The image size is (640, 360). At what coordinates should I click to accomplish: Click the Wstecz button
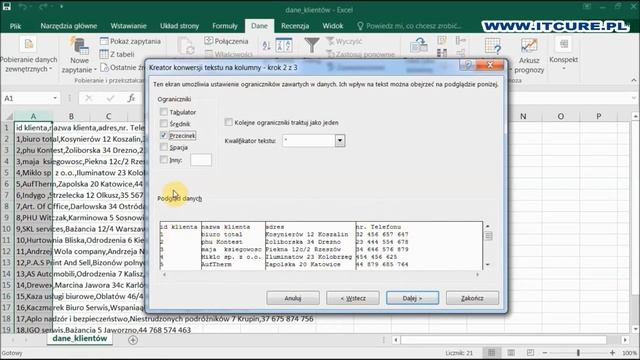(x=353, y=298)
